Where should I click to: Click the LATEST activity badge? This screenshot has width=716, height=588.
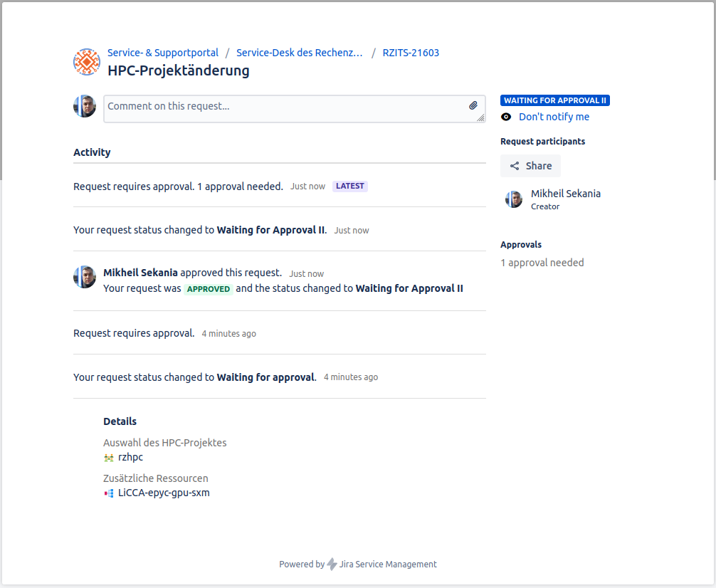click(349, 187)
